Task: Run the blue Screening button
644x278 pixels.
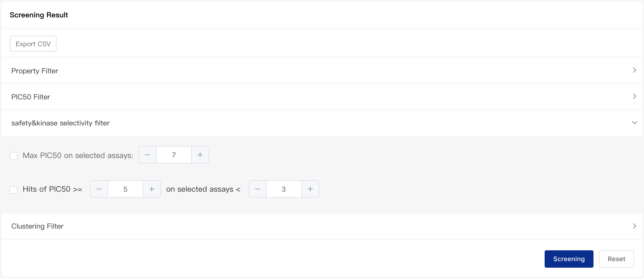Action: click(x=569, y=259)
